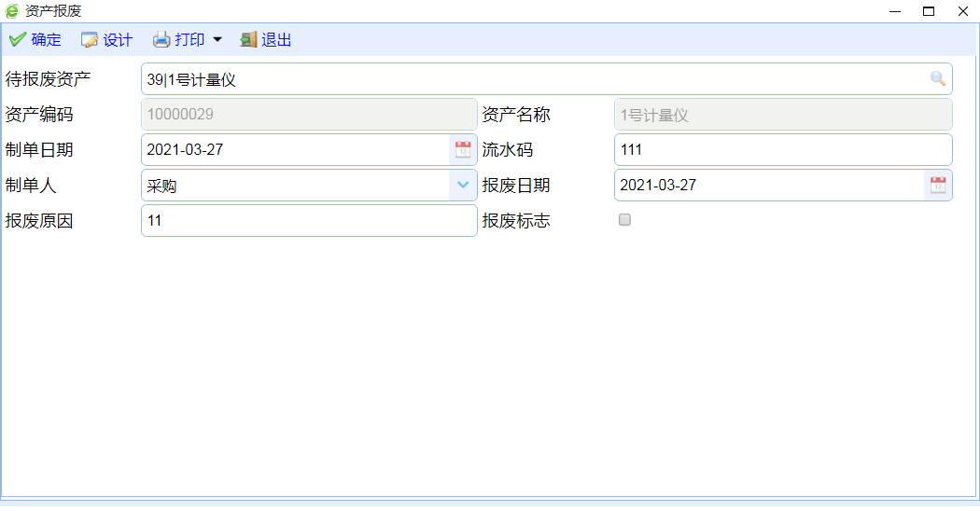Click the 流水码 input field

point(782,150)
